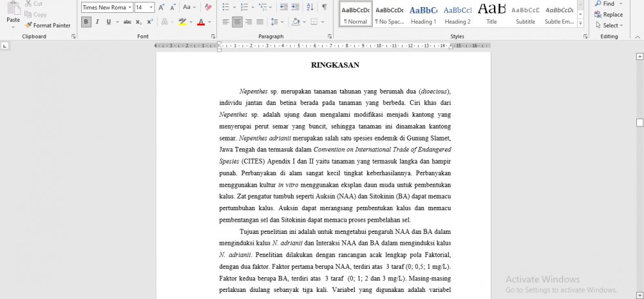Viewport: 644px width, 299px height.
Task: Sort text with A-Z sort icon
Action: coord(310,7)
